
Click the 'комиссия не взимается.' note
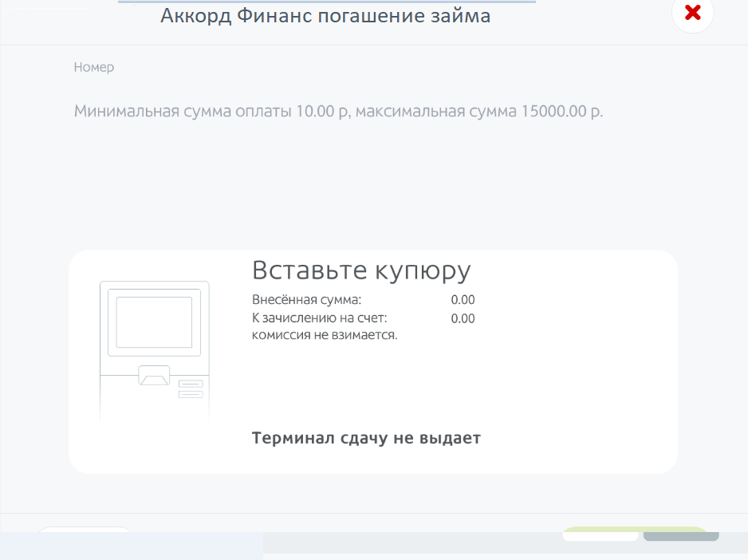(325, 335)
